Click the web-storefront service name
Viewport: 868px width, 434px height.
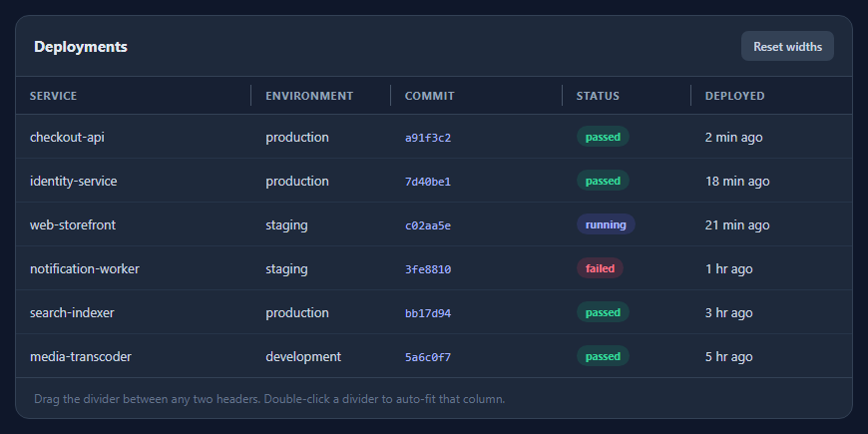coord(73,224)
